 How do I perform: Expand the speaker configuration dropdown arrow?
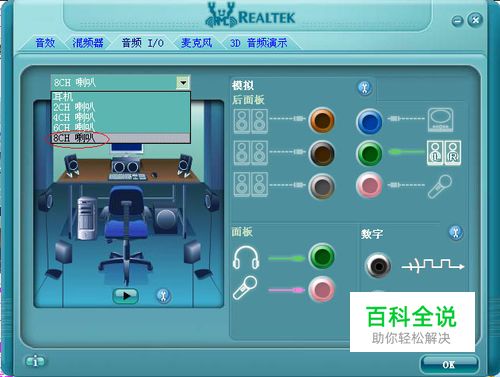click(183, 82)
